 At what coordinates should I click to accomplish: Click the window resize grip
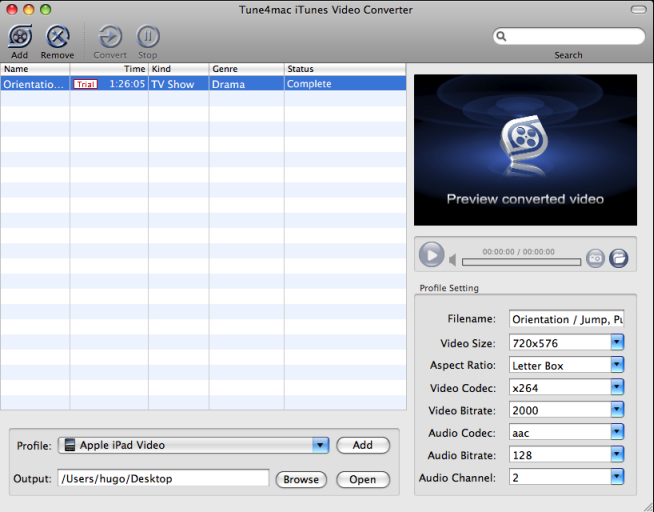[x=648, y=506]
